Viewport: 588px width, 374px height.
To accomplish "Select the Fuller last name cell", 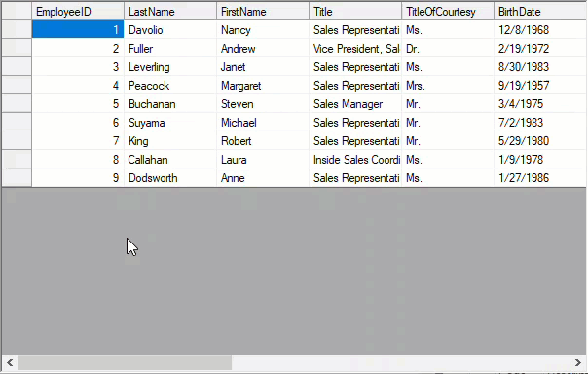I will pos(170,49).
